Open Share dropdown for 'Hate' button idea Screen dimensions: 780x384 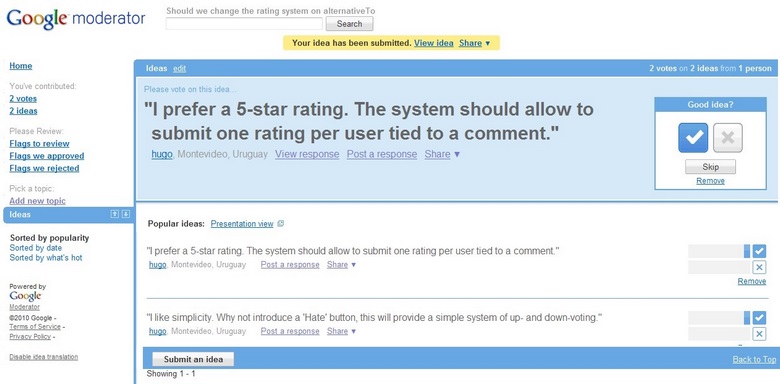pyautogui.click(x=341, y=331)
